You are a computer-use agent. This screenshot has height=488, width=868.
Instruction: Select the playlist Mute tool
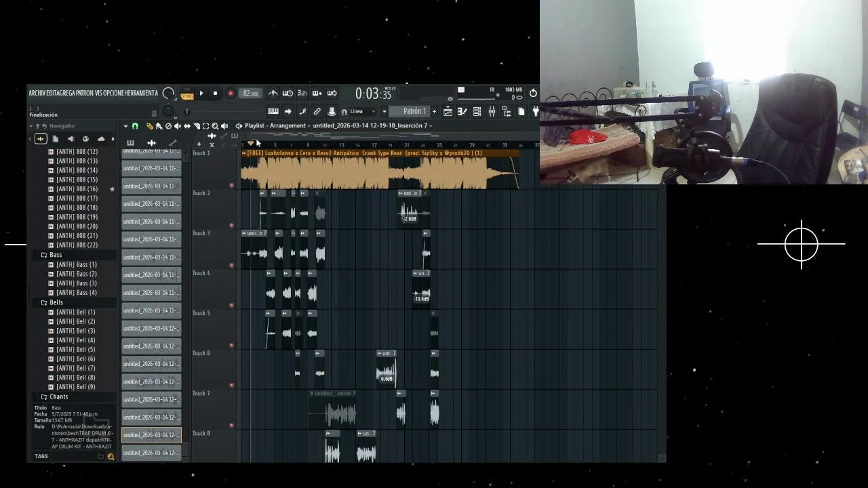[178, 126]
